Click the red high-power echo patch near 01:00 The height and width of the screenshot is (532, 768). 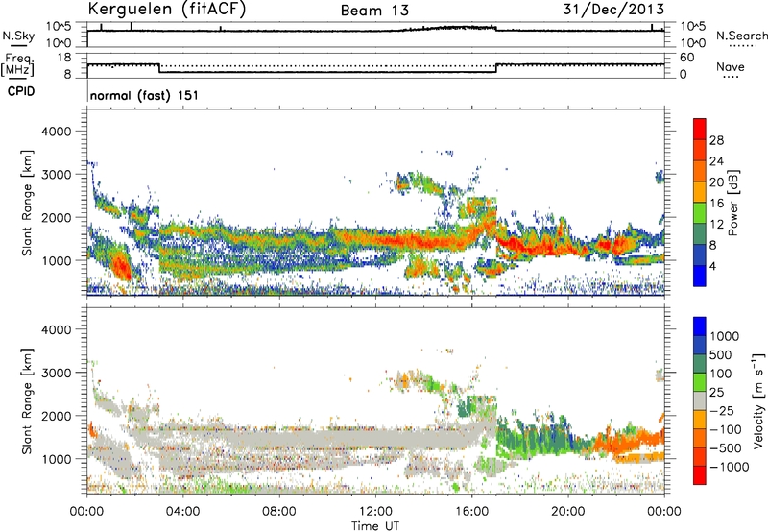[121, 266]
